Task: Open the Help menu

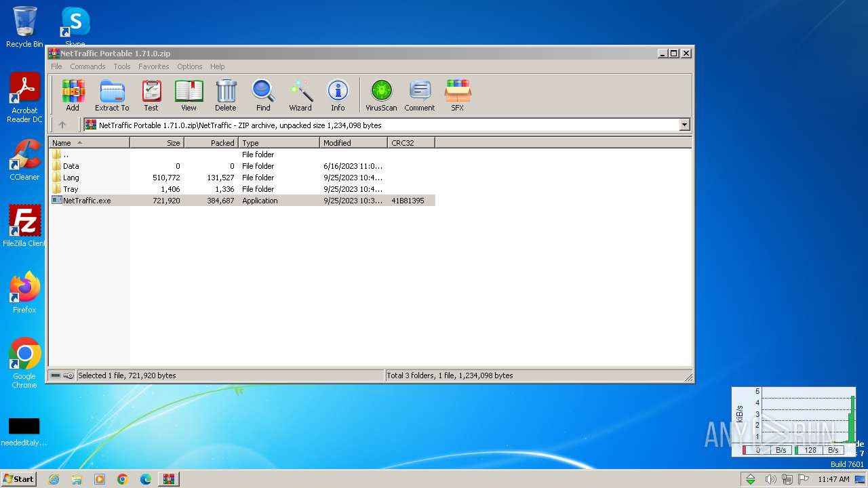Action: click(217, 66)
